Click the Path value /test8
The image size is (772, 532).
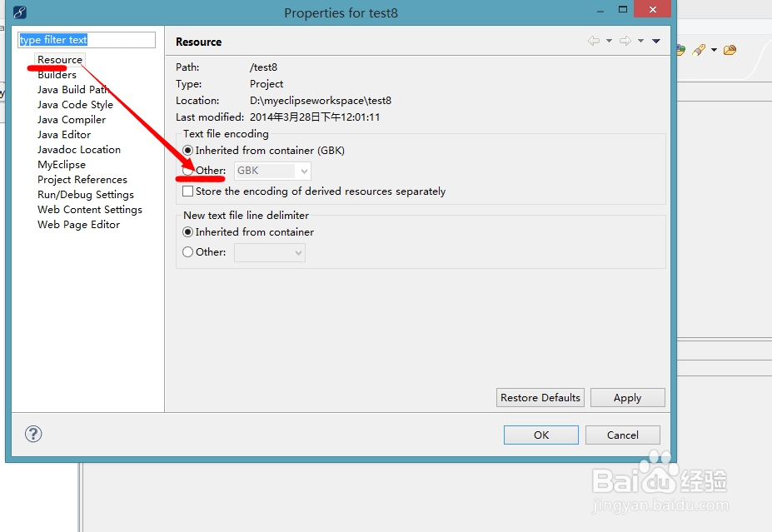click(x=263, y=67)
